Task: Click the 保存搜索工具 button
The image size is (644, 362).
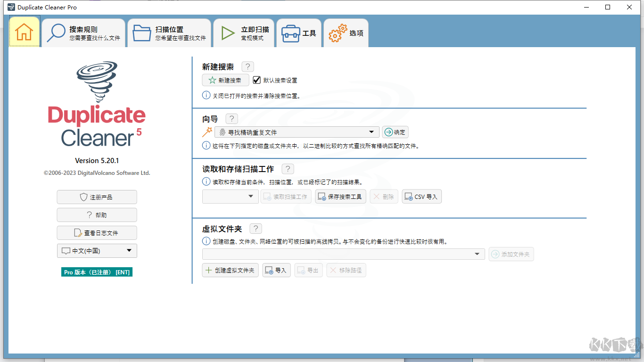Action: click(340, 197)
